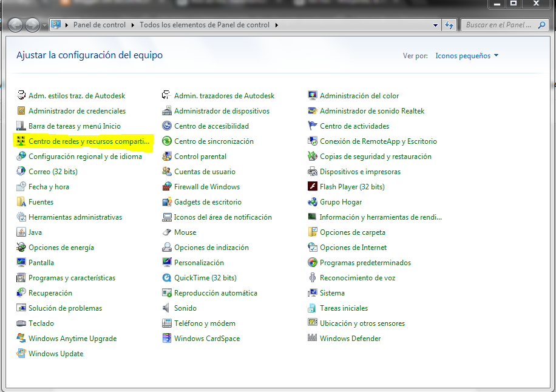
Task: Click the Programas predeterminados icon
Action: (313, 263)
